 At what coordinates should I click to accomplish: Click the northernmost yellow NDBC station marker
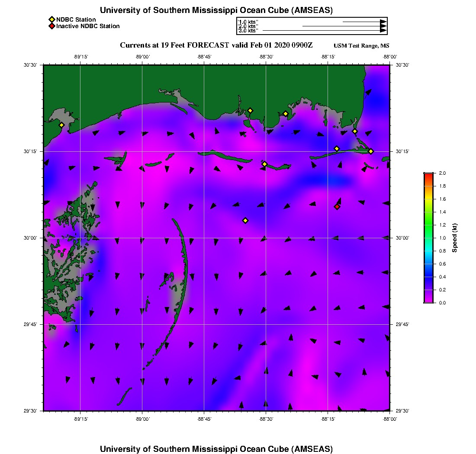click(250, 110)
